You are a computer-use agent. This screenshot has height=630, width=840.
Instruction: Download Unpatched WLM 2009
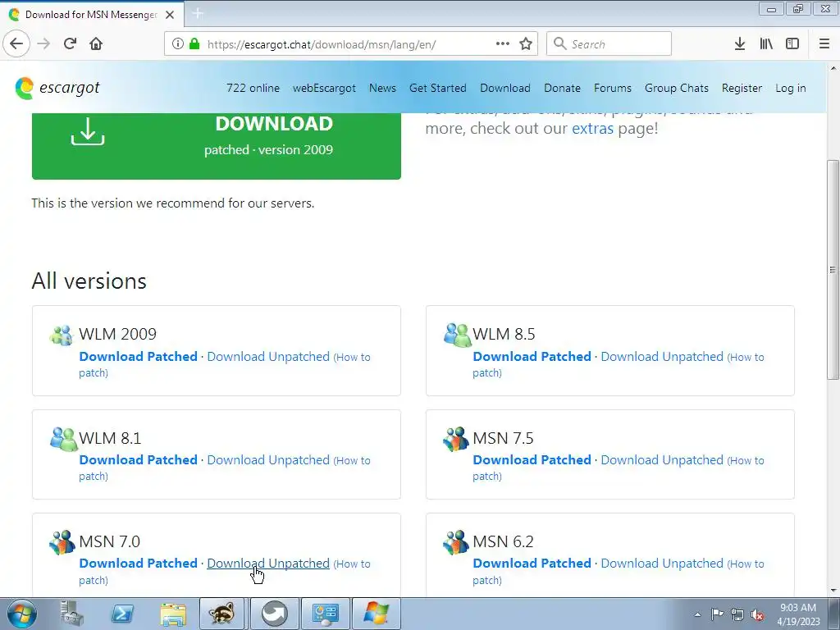coord(268,357)
